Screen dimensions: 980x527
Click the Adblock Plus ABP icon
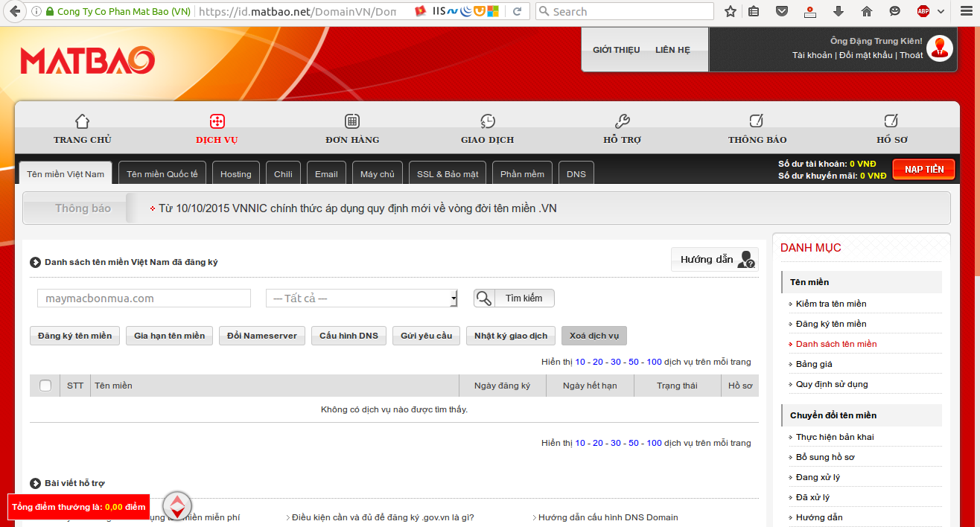coord(923,11)
